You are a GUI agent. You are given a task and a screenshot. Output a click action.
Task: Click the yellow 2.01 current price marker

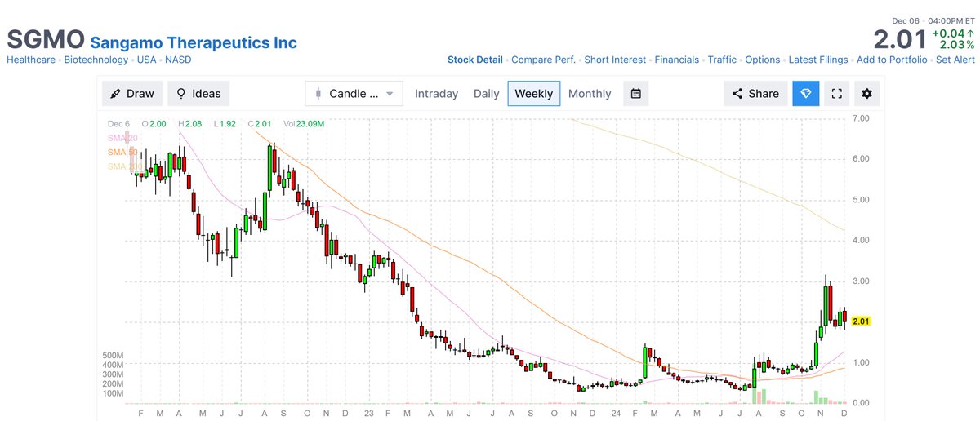(862, 321)
